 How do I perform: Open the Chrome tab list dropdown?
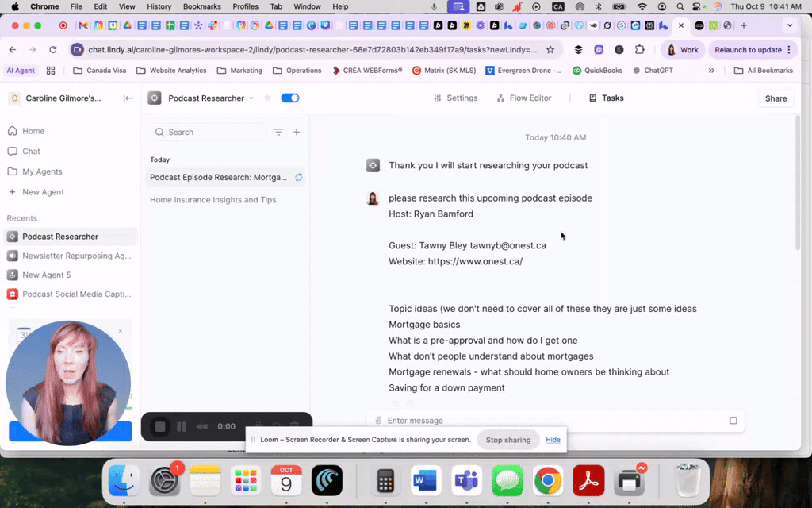tap(789, 25)
